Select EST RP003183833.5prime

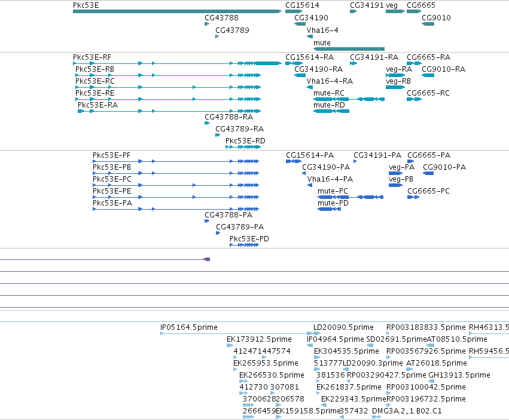tap(426, 327)
